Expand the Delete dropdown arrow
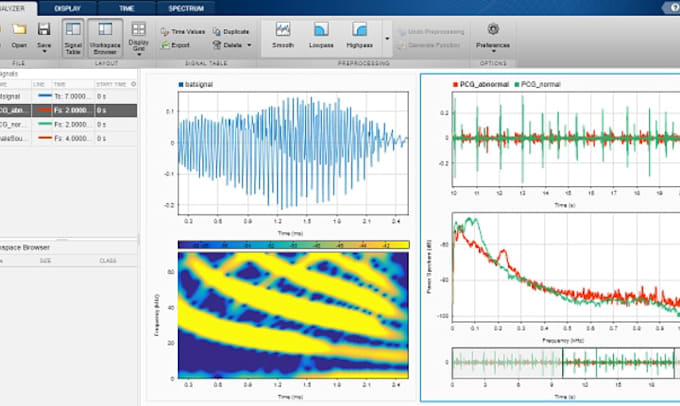 point(249,45)
